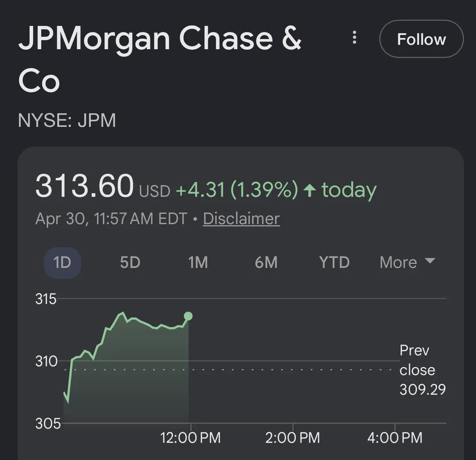
Task: Click the JPMorgan Chase & Co title
Action: tap(159, 59)
